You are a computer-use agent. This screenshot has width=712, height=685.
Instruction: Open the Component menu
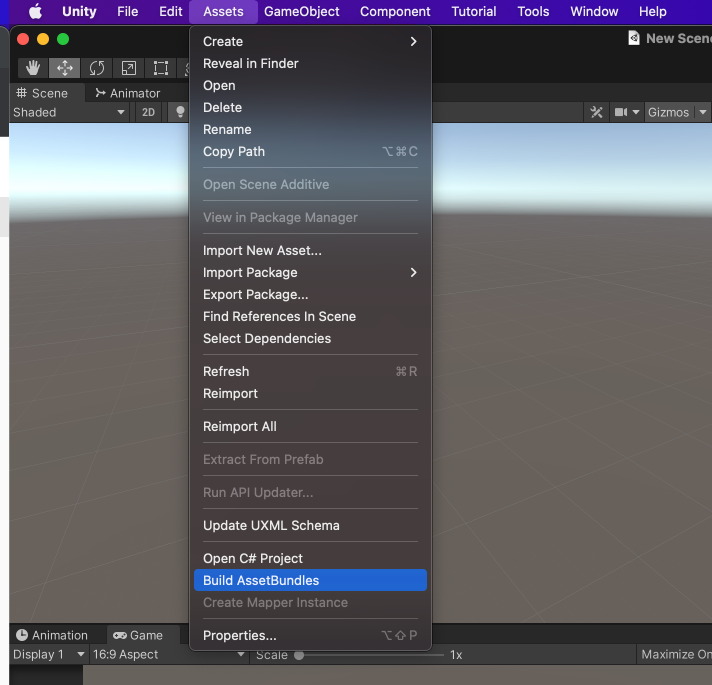[395, 11]
